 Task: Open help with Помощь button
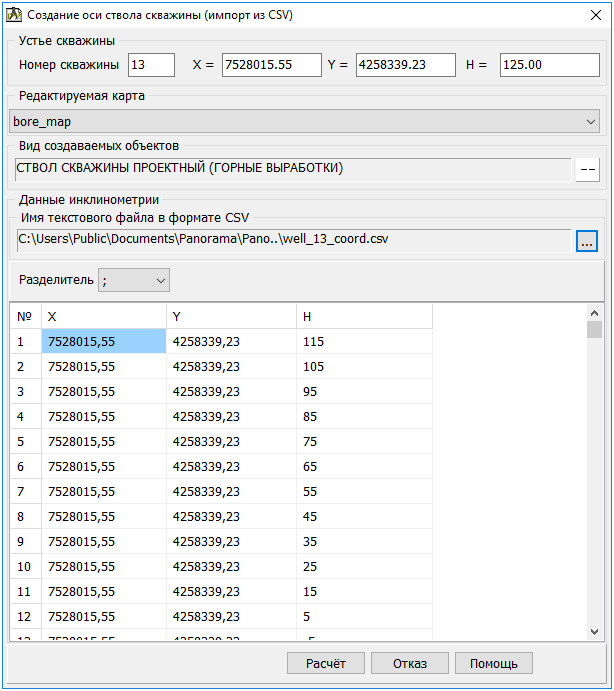pos(493,663)
